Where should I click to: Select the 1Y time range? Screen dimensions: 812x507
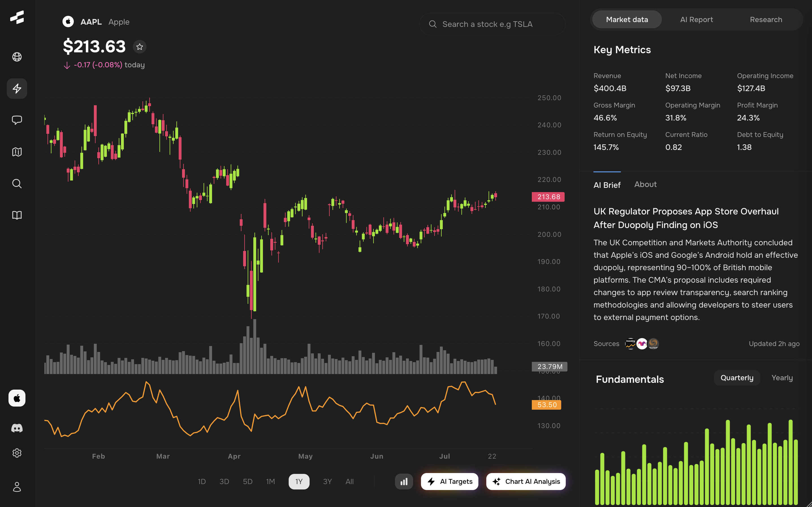click(299, 482)
